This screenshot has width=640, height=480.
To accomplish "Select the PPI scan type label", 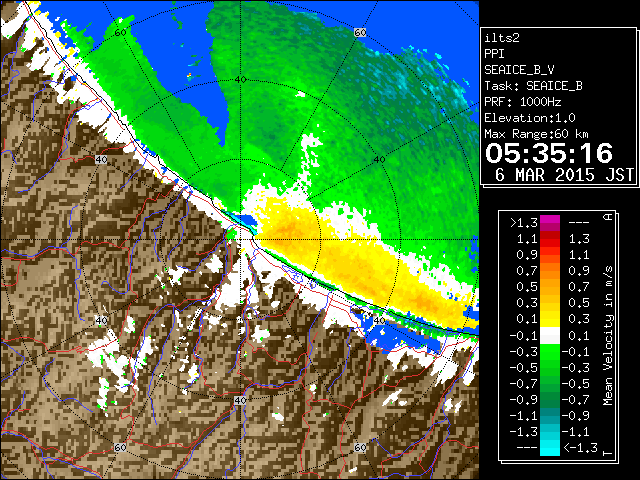I will pyautogui.click(x=494, y=54).
